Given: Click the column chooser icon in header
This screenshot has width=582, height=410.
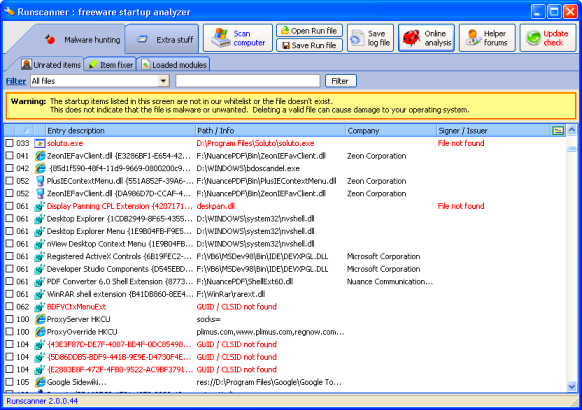Looking at the screenshot, I should tap(558, 131).
